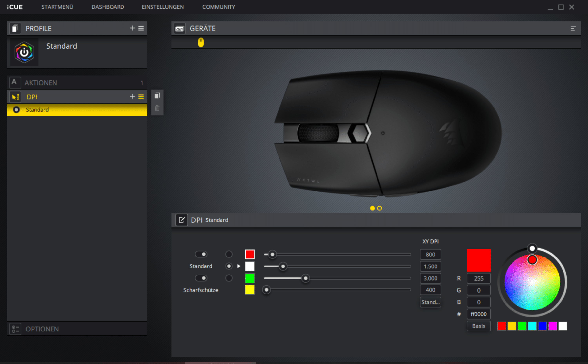The width and height of the screenshot is (588, 364).
Task: Open the Einstellungen menu
Action: pyautogui.click(x=163, y=7)
